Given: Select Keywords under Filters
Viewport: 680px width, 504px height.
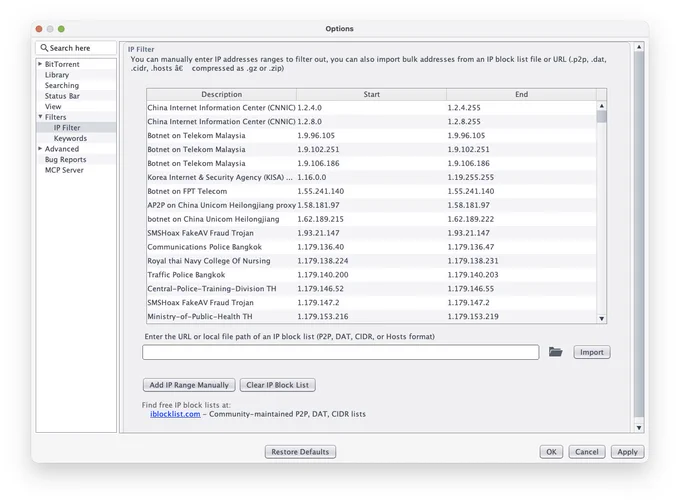Looking at the screenshot, I should (70, 138).
